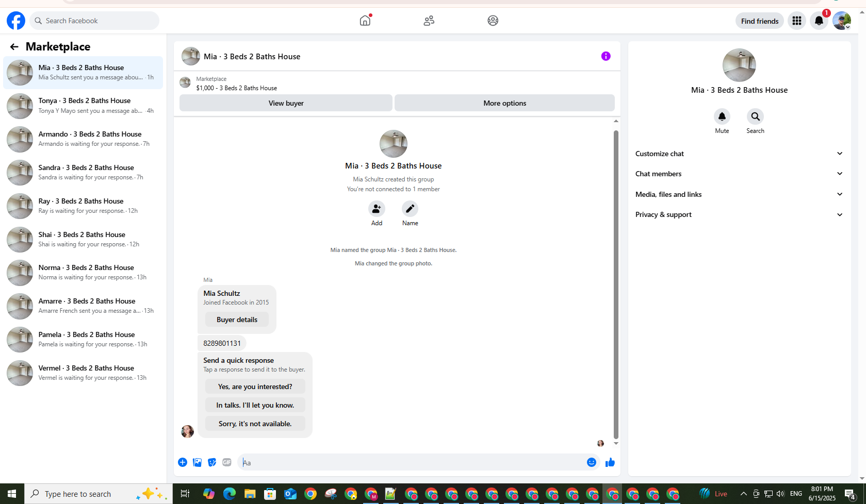
Task: Open the Windows notification center icon
Action: point(850,494)
